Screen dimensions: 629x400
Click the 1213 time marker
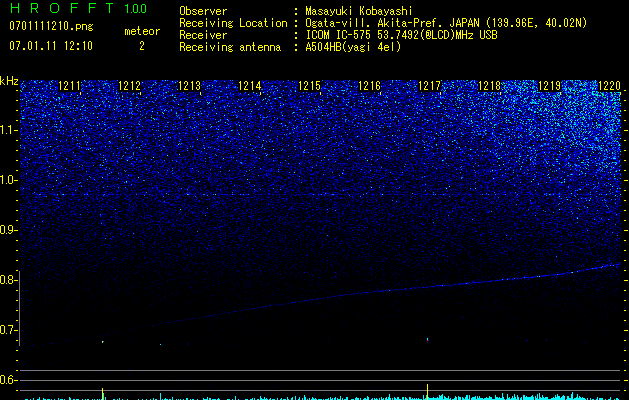tap(189, 86)
